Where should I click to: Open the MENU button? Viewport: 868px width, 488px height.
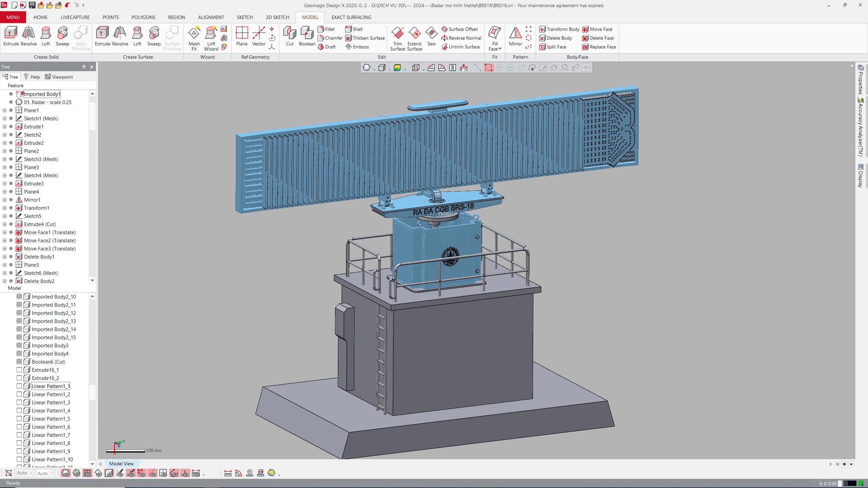(13, 17)
